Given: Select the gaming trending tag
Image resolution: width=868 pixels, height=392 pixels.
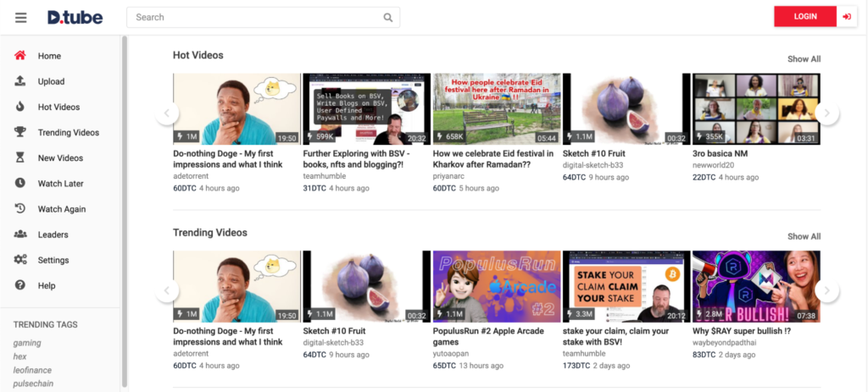Looking at the screenshot, I should (27, 343).
